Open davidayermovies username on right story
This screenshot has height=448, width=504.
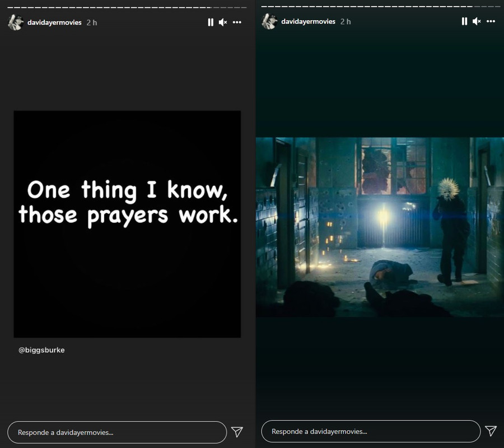coord(308,21)
